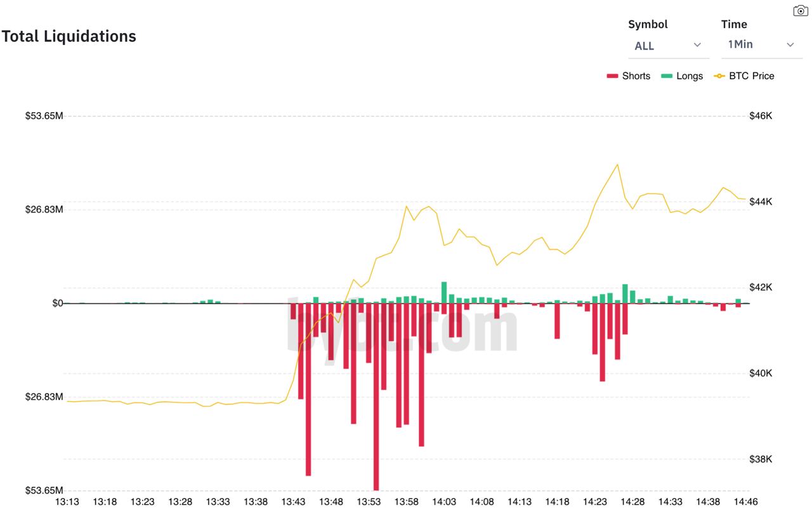Click the green Longs legend marker

click(x=667, y=76)
